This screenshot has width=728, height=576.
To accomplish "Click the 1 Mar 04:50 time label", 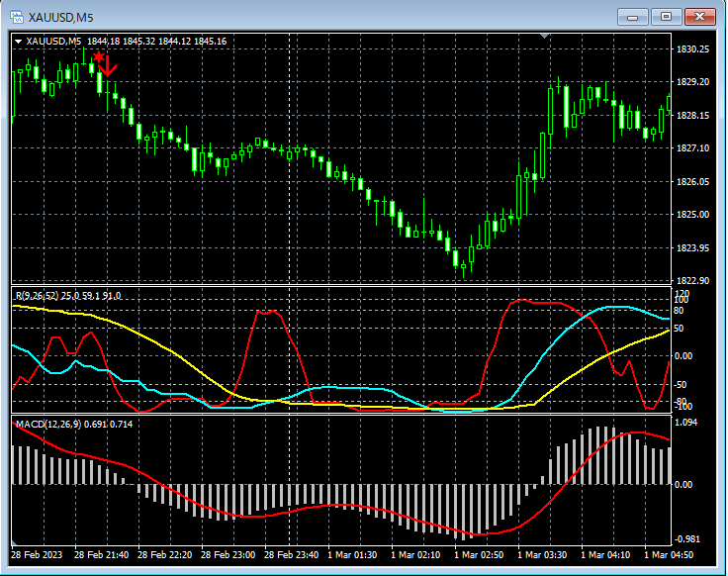I will click(x=669, y=555).
